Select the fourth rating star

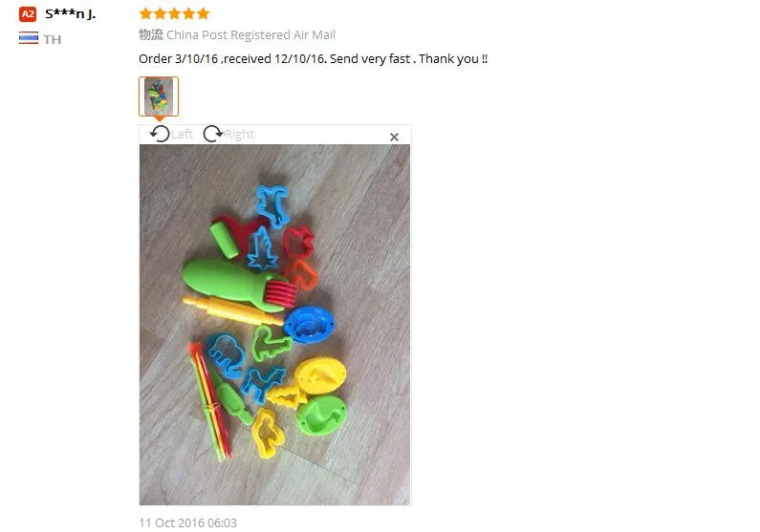tap(189, 13)
